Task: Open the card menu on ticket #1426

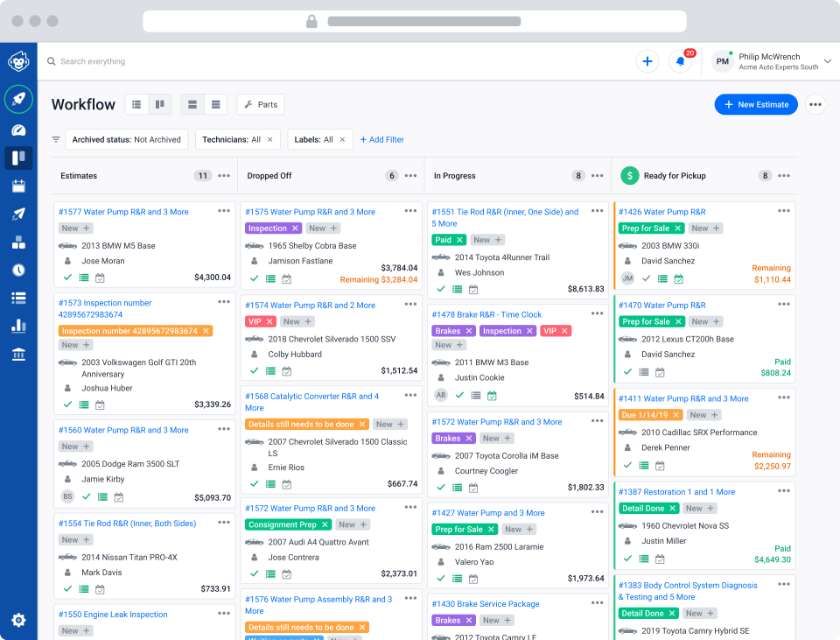Action: pos(783,212)
